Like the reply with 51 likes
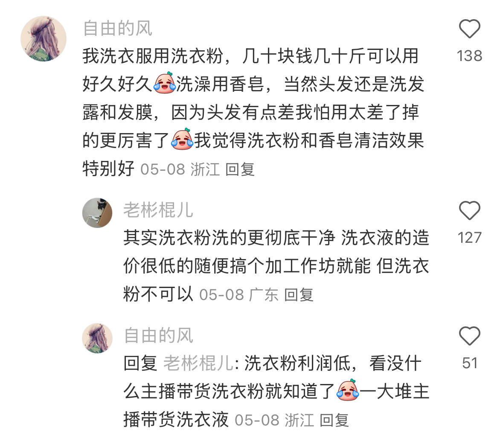 469,336
